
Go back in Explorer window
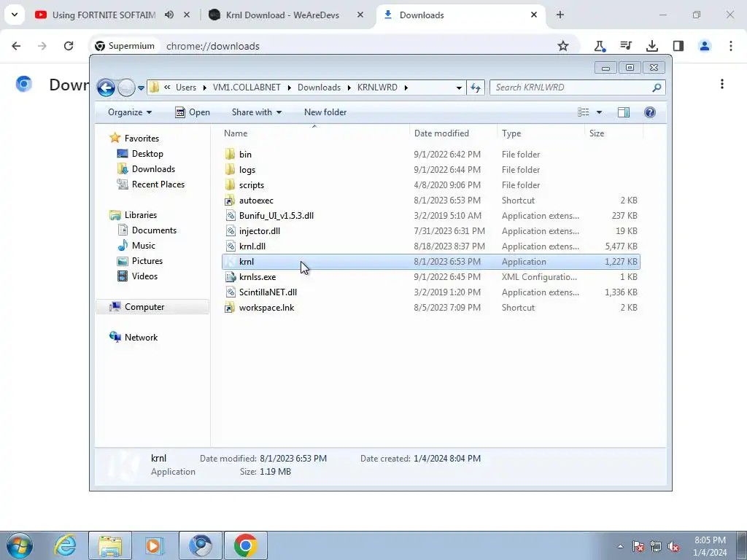click(x=106, y=87)
